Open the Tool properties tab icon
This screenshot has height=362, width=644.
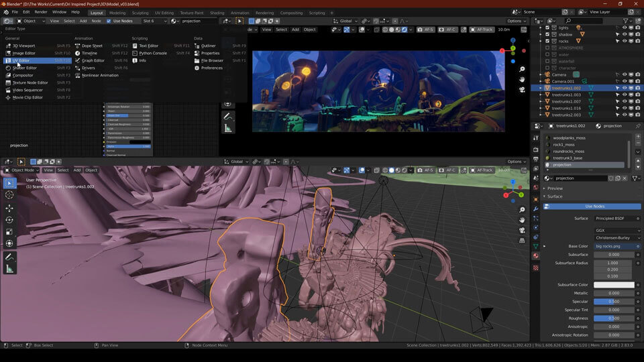pos(535,138)
